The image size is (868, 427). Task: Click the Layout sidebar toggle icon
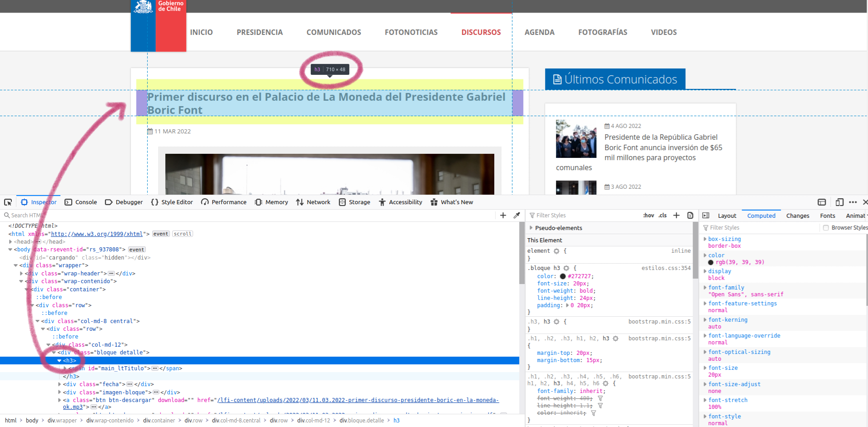[706, 216]
